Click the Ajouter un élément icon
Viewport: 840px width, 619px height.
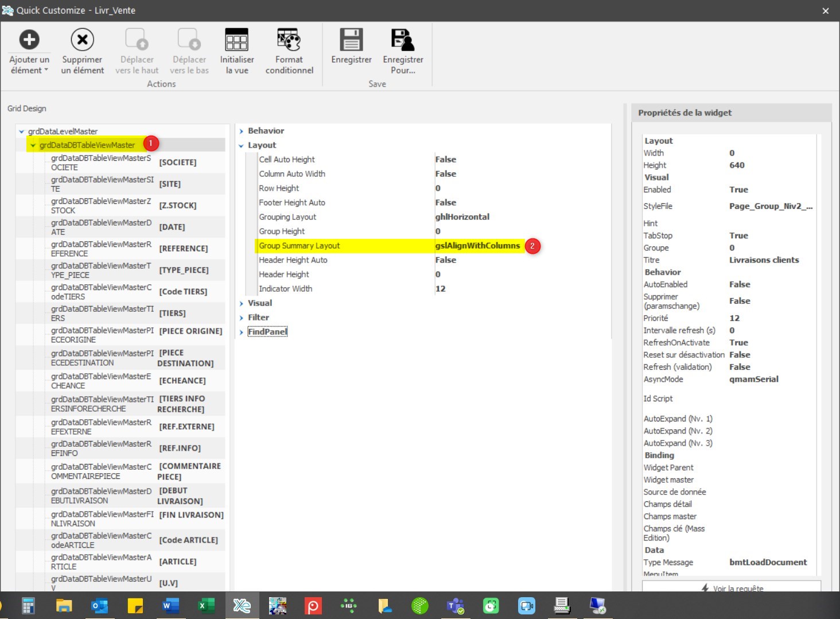[29, 40]
